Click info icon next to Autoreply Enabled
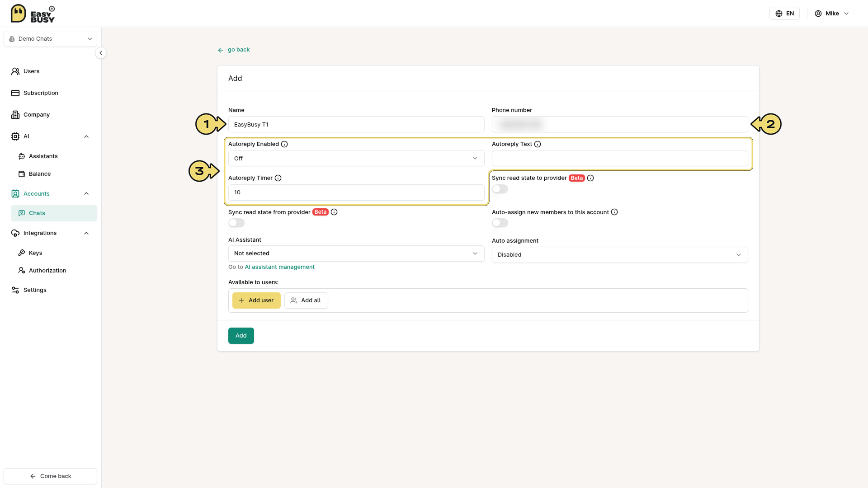This screenshot has width=868, height=488. coord(284,144)
